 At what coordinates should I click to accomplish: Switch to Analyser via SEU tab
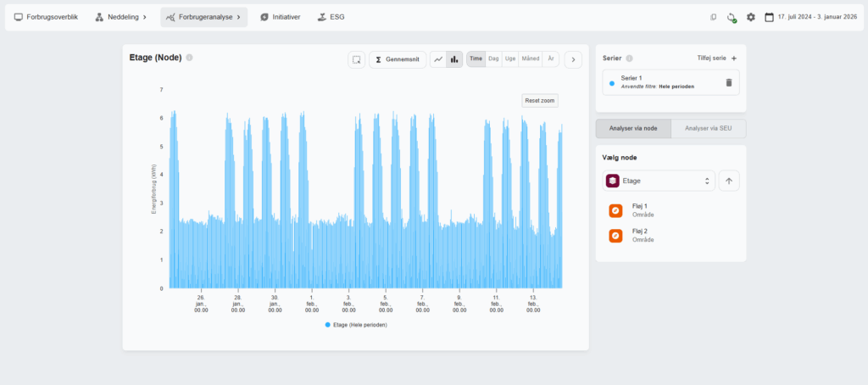(708, 128)
